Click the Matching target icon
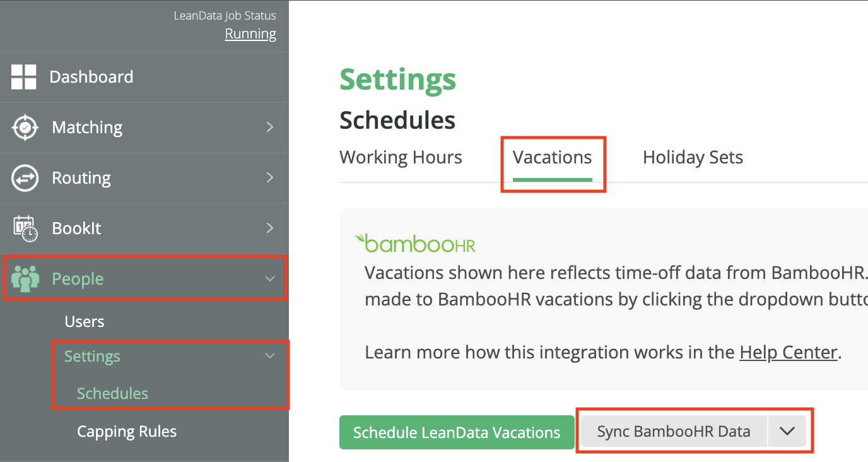The height and width of the screenshot is (462, 868). (25, 127)
